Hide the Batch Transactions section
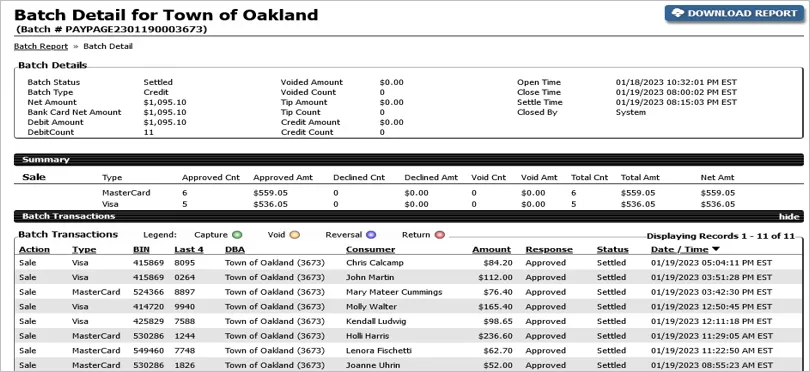Image resolution: width=810 pixels, height=372 pixels. point(789,216)
